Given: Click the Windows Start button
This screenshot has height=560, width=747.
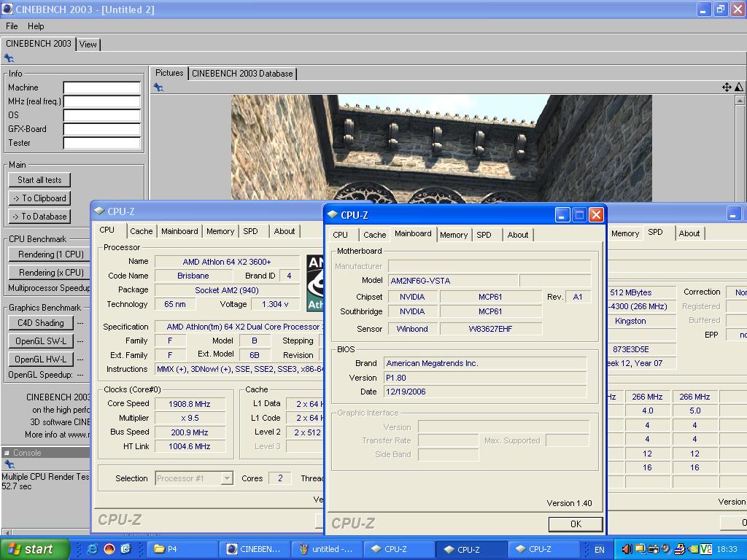Looking at the screenshot, I should point(34,549).
